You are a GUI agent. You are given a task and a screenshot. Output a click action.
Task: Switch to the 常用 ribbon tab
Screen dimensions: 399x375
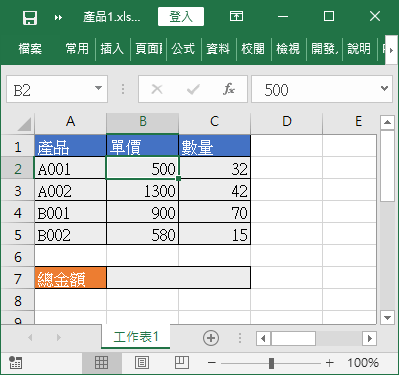pos(77,49)
